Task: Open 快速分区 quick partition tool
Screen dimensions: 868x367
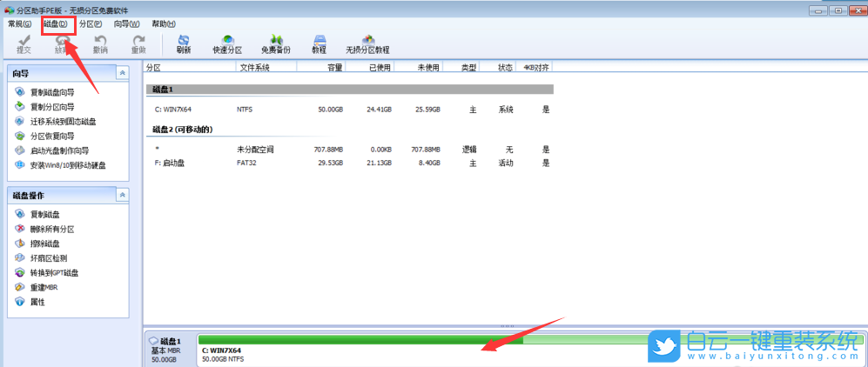Action: 227,43
